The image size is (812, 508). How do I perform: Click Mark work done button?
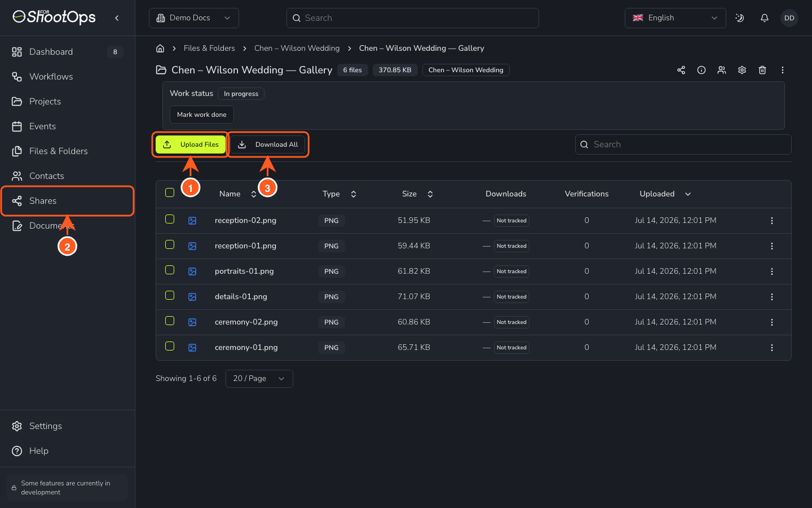tap(202, 115)
